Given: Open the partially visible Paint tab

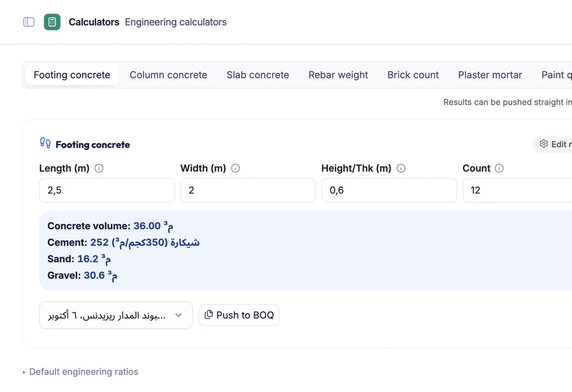Looking at the screenshot, I should (x=556, y=75).
